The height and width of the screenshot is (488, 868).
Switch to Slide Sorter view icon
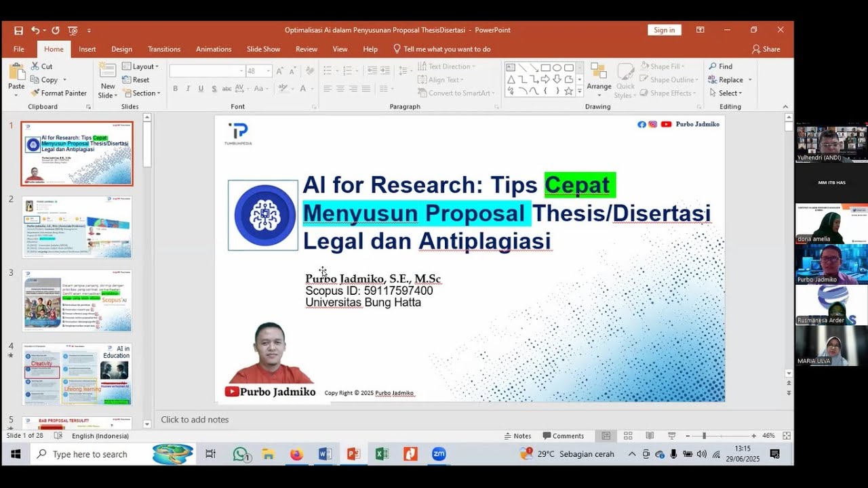[628, 436]
